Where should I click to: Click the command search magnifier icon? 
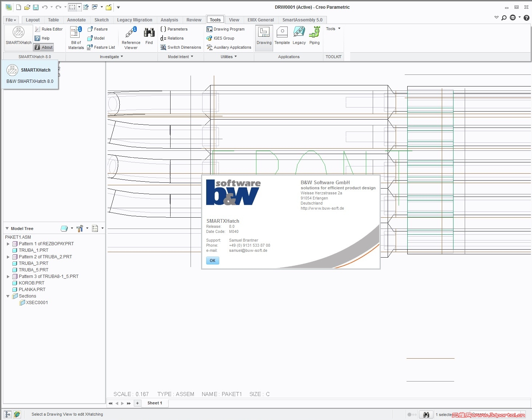click(x=504, y=18)
